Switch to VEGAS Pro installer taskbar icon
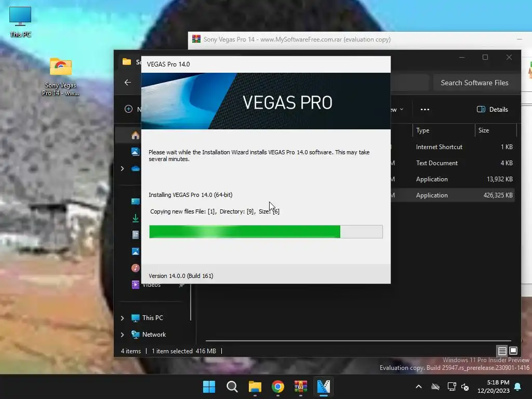Image resolution: width=532 pixels, height=399 pixels. pyautogui.click(x=324, y=387)
